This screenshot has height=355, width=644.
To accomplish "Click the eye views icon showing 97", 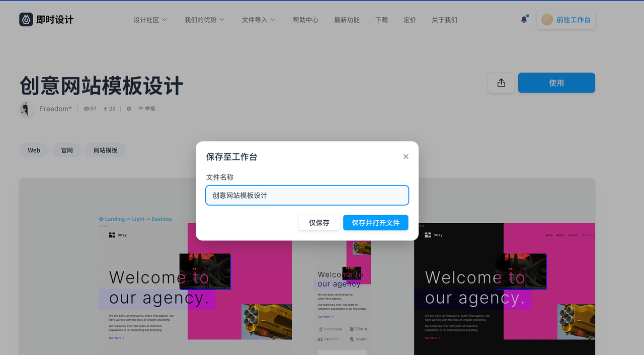I will click(86, 109).
